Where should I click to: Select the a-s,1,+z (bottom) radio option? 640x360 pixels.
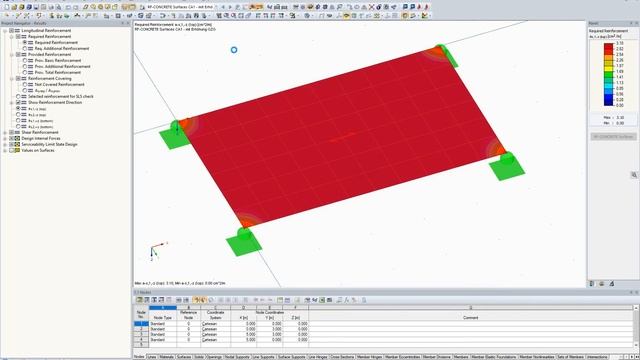[18, 120]
